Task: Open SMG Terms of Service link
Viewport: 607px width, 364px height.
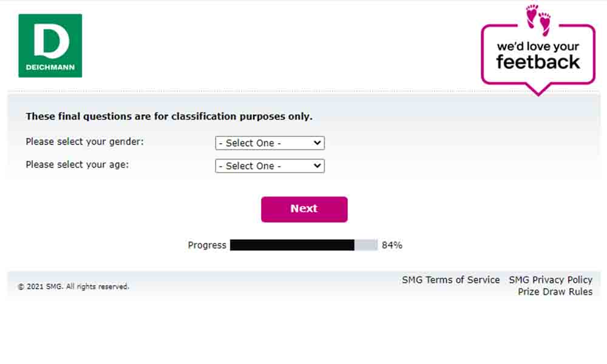Action: pos(450,280)
